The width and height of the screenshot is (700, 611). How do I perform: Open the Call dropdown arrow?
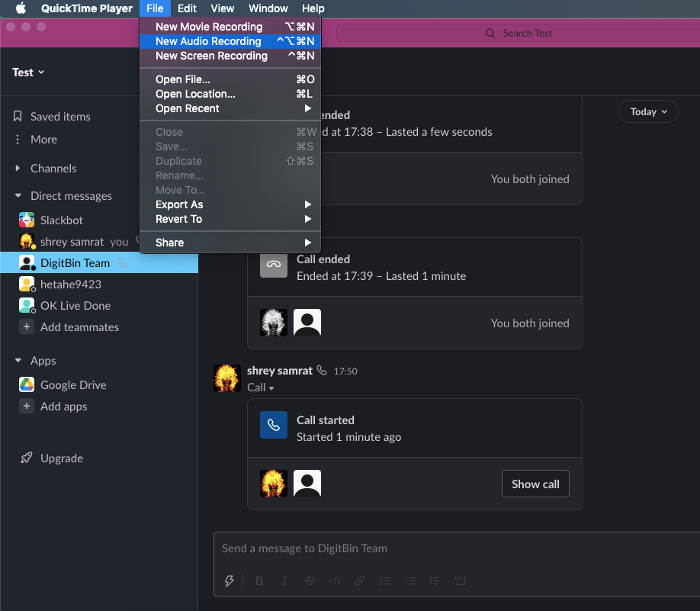tap(271, 388)
